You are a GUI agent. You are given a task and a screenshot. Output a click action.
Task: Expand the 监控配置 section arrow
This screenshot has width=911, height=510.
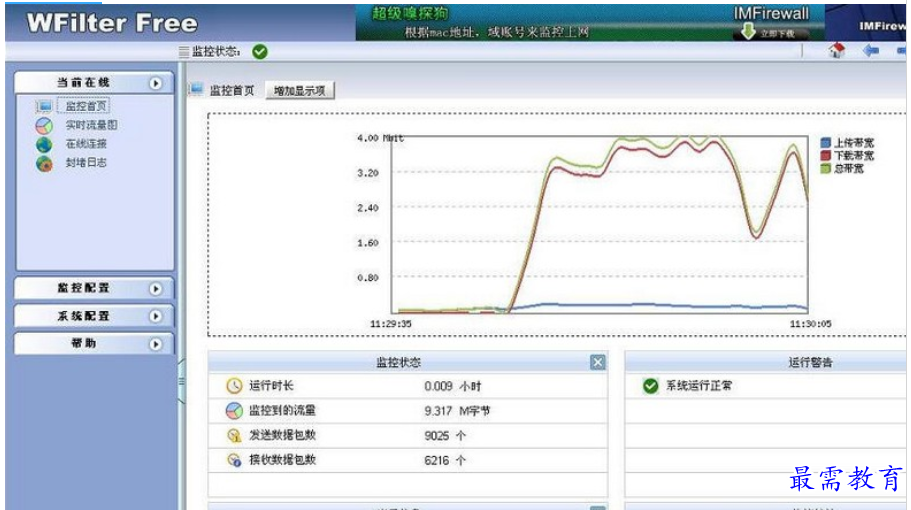pos(156,289)
